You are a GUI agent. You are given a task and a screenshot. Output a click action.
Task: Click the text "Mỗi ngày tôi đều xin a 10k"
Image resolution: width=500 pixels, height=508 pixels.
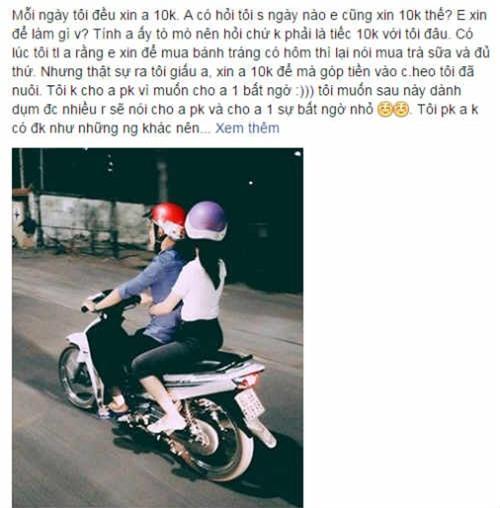pyautogui.click(x=93, y=16)
